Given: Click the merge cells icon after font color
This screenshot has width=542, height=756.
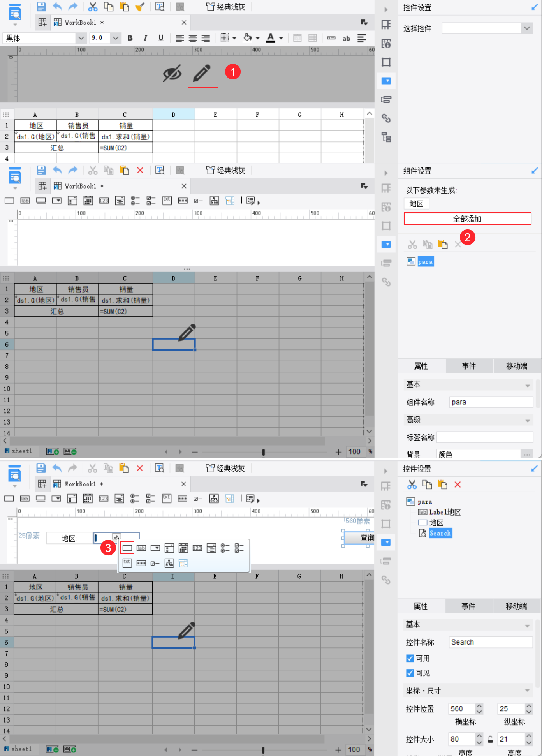Looking at the screenshot, I should click(297, 38).
